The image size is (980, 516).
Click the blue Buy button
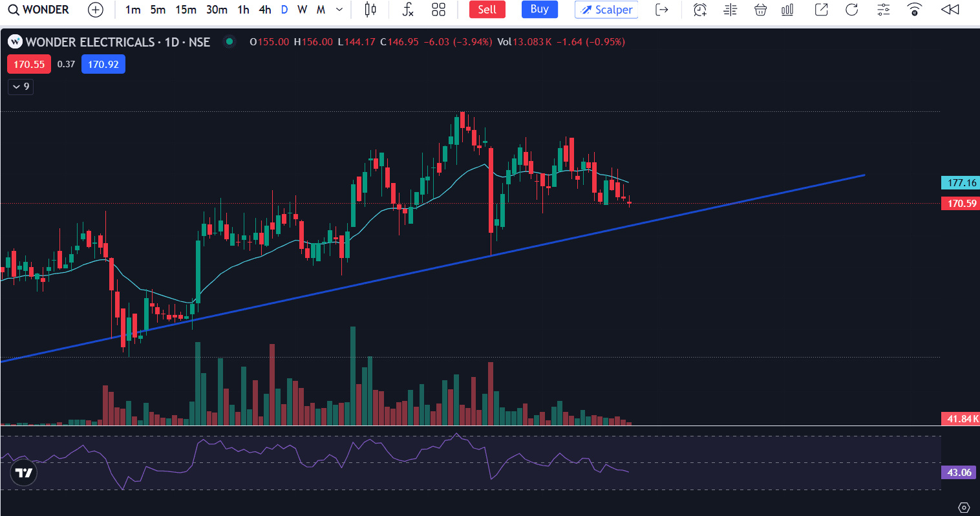point(539,9)
